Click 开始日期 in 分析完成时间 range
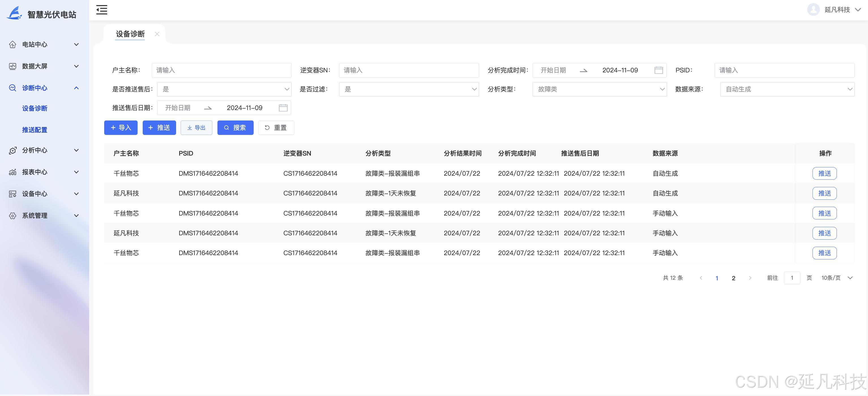Viewport: 868px width, 396px height. 553,70
